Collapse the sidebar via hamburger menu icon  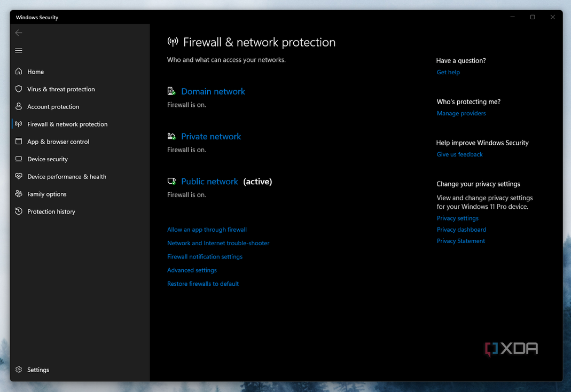(19, 50)
